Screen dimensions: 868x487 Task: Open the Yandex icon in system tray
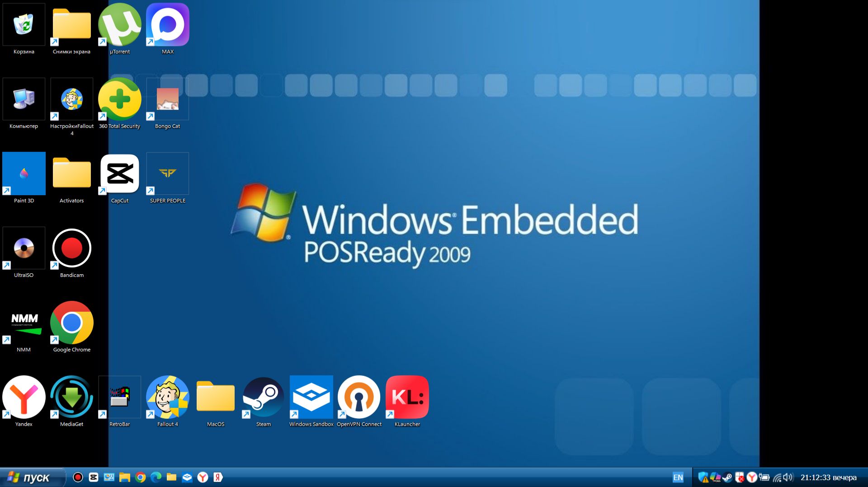752,478
